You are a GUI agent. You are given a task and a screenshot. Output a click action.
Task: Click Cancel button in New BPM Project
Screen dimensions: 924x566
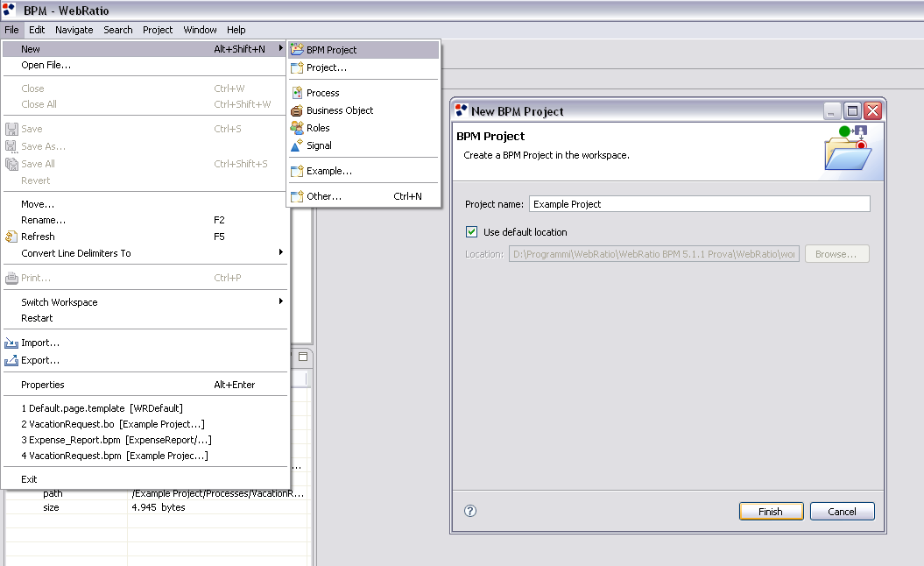(x=842, y=511)
